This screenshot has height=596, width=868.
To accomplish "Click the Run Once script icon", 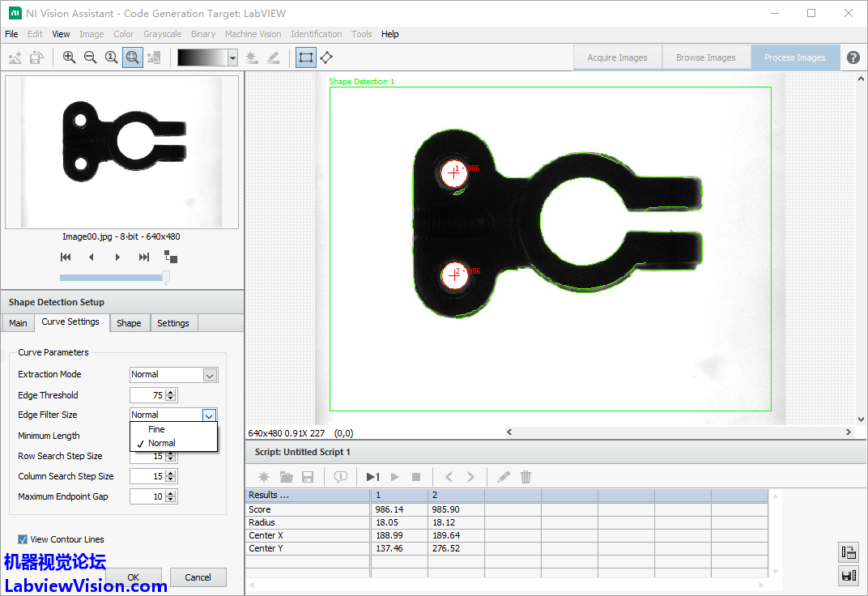I will point(372,477).
